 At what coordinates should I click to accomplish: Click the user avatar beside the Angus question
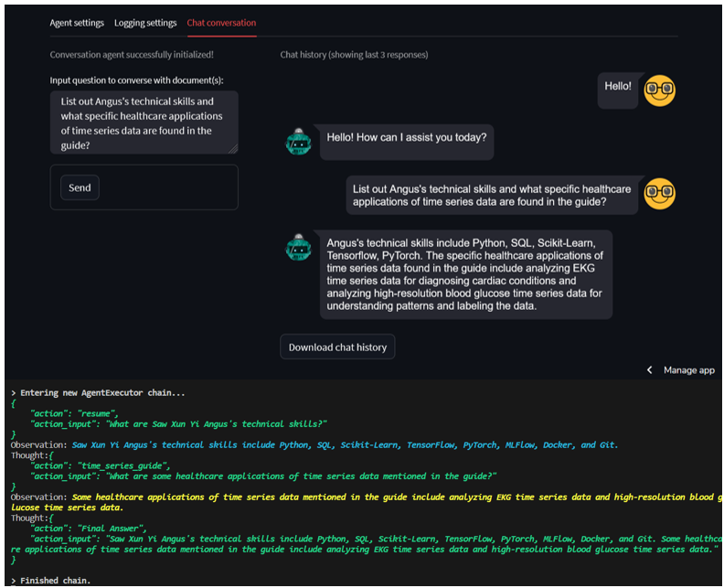(659, 194)
